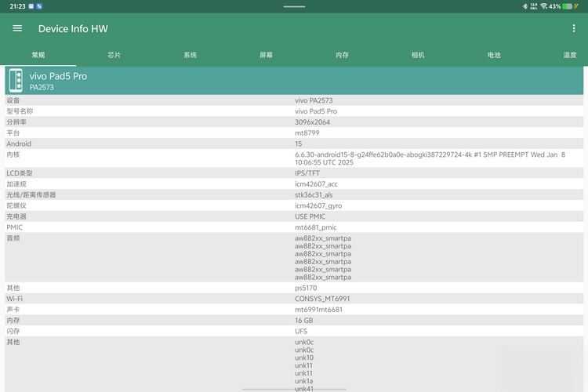Tap the 加速规 row label
The width and height of the screenshot is (588, 392).
(16, 184)
